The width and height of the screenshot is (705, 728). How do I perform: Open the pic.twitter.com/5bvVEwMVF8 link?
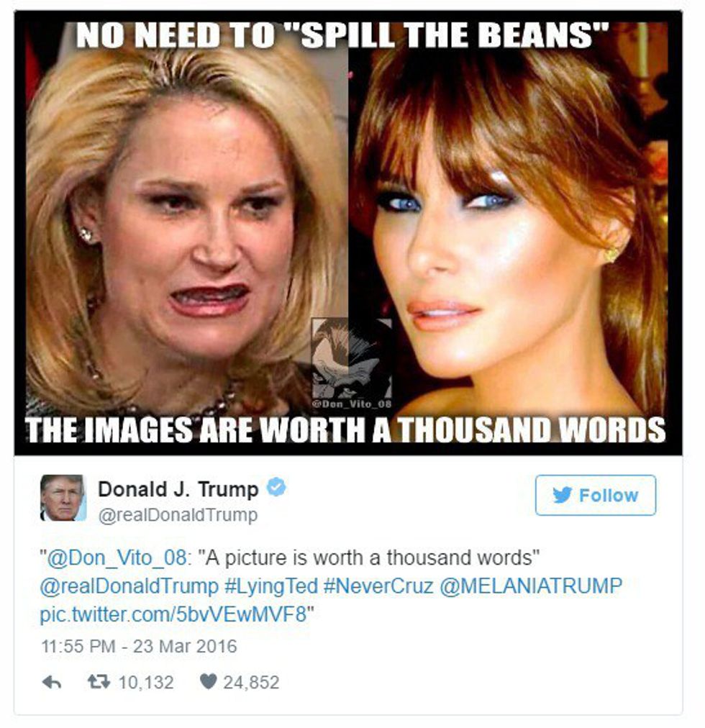173,615
